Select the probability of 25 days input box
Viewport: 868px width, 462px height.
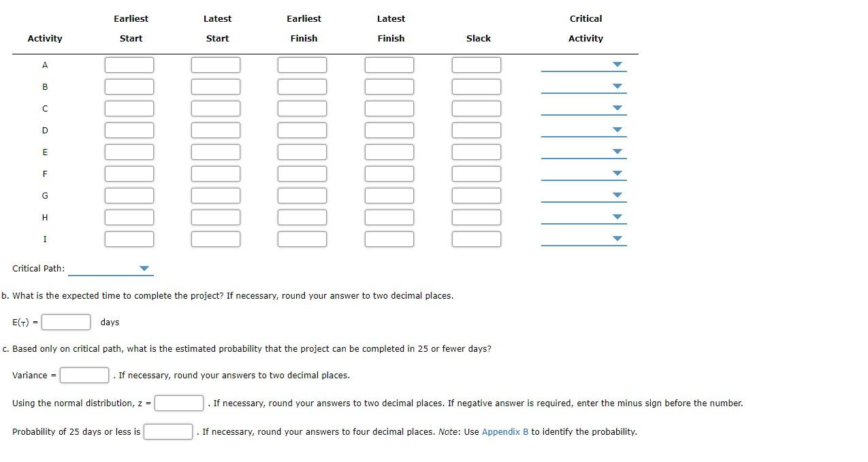coord(167,431)
